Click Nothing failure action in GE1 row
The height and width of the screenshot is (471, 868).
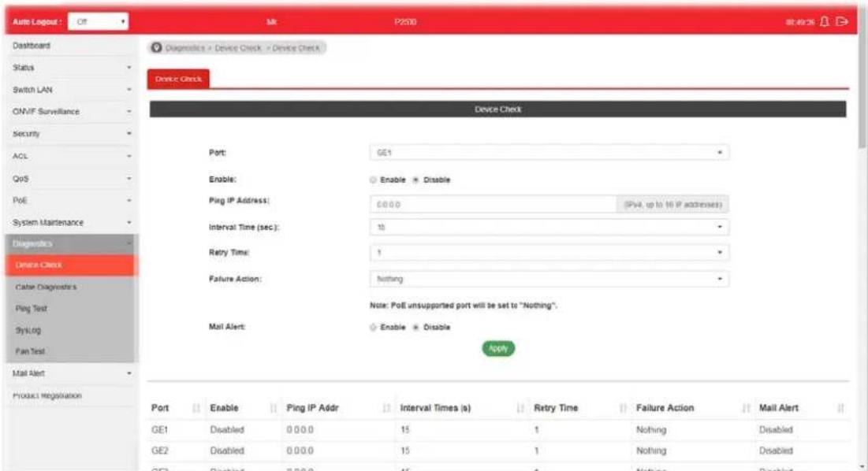coord(651,429)
